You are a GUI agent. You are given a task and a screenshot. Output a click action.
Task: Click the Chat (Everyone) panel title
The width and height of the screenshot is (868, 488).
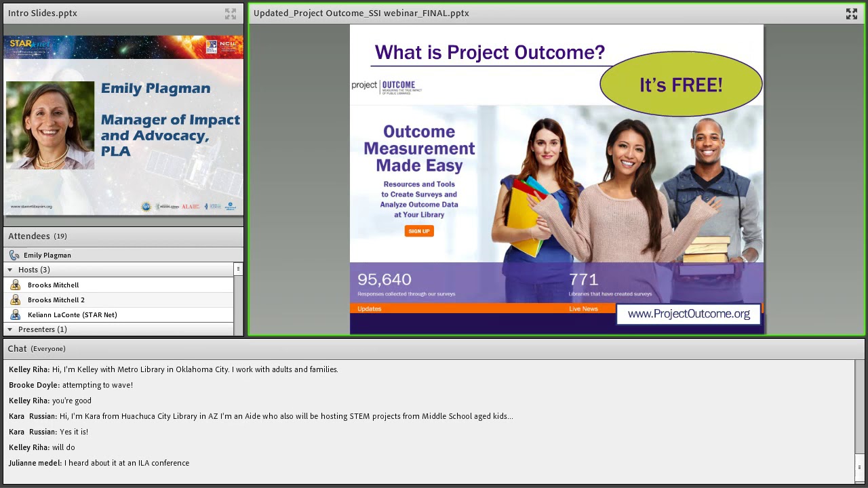37,348
